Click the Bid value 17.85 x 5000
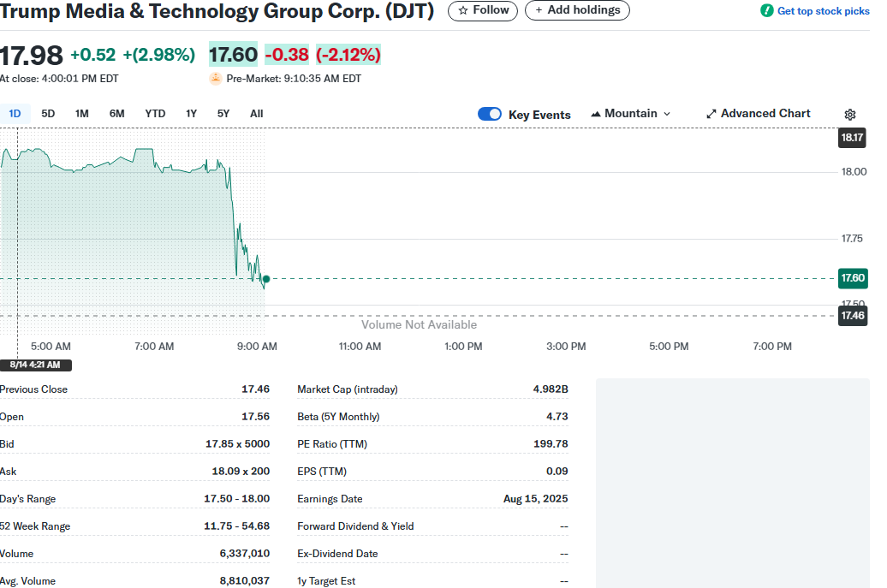The width and height of the screenshot is (887, 588). [x=238, y=444]
